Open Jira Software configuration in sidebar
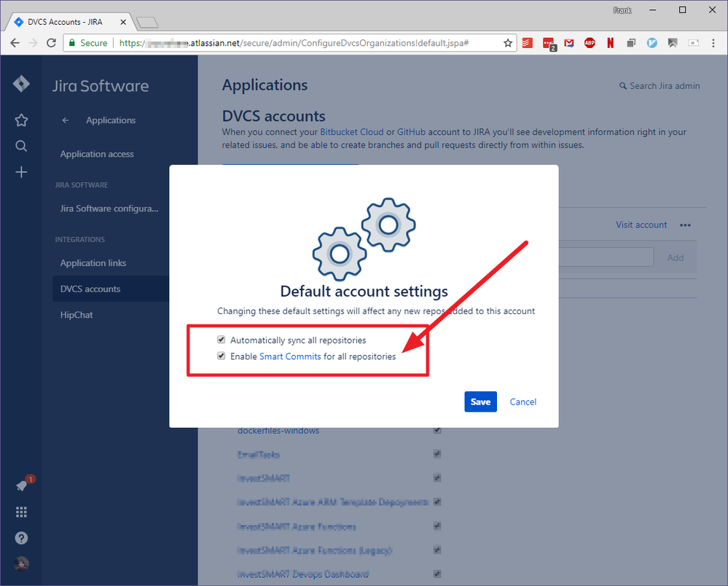This screenshot has width=728, height=586. 109,208
